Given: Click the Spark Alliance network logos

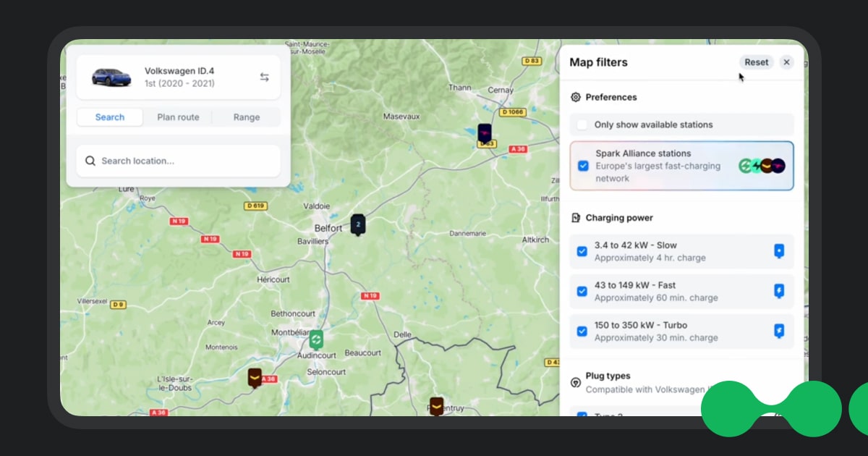Looking at the screenshot, I should pyautogui.click(x=762, y=166).
